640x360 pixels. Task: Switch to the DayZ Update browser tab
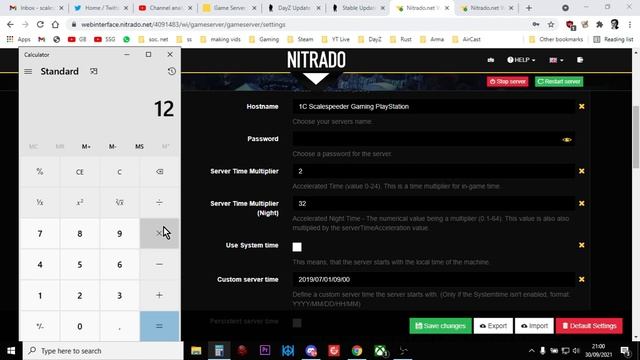click(x=294, y=8)
